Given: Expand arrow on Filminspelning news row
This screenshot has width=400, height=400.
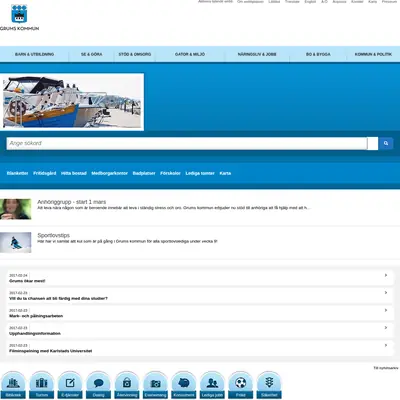Looking at the screenshot, I should click(386, 345).
